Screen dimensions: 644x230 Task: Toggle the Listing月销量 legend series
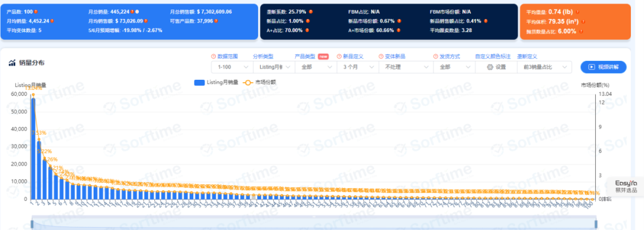216,82
